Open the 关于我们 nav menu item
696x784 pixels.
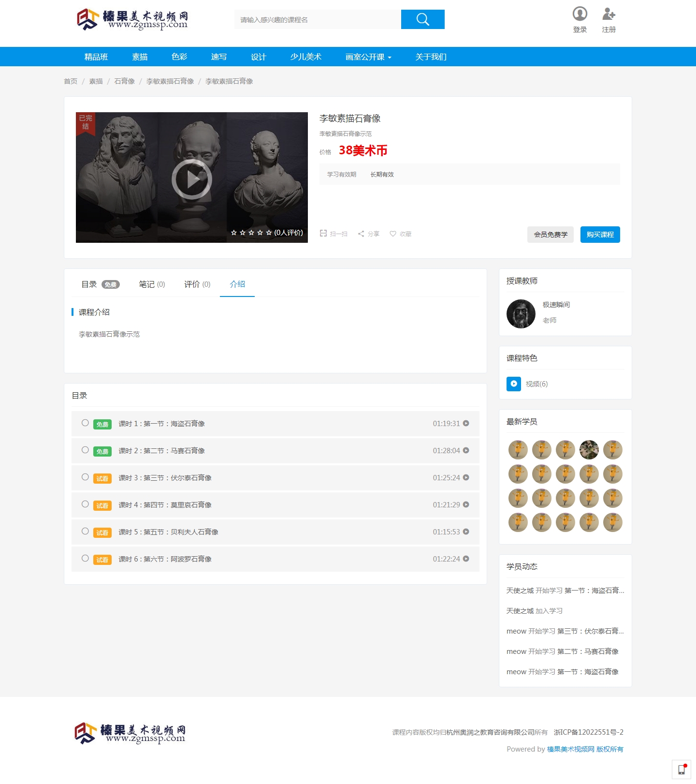coord(431,57)
